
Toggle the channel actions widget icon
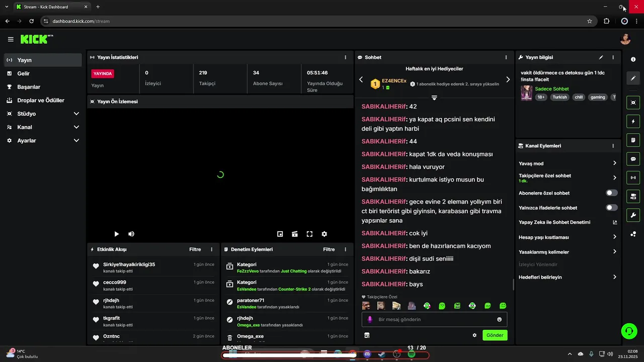[633, 196]
